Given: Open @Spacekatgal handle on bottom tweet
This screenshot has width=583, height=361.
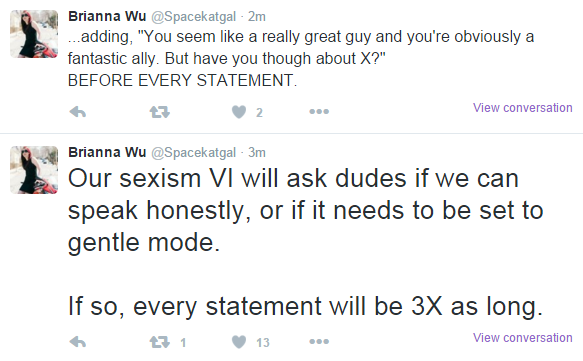Looking at the screenshot, I should 193,153.
